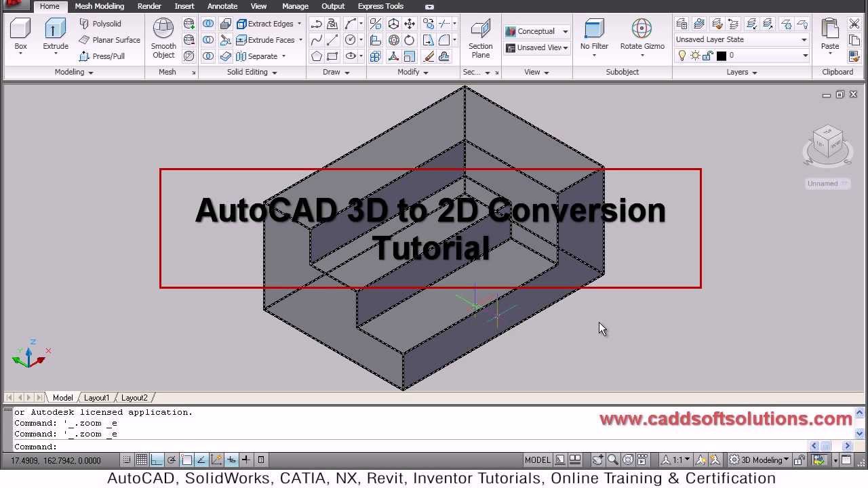Open the Unsaved View dropdown
The image size is (868, 488).
click(x=536, y=47)
